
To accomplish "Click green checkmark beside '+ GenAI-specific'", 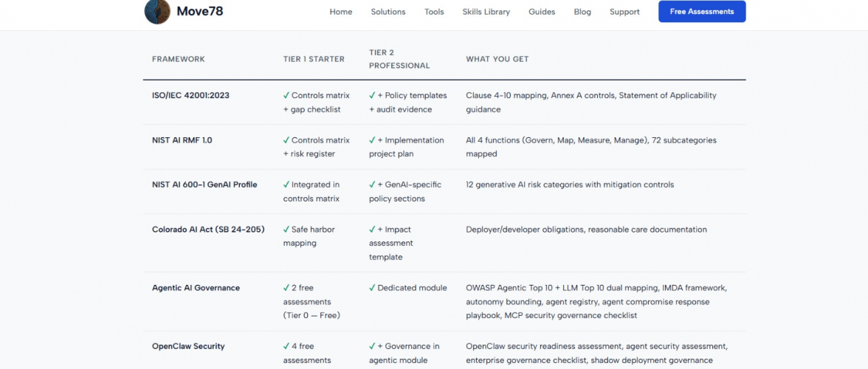I will 373,184.
